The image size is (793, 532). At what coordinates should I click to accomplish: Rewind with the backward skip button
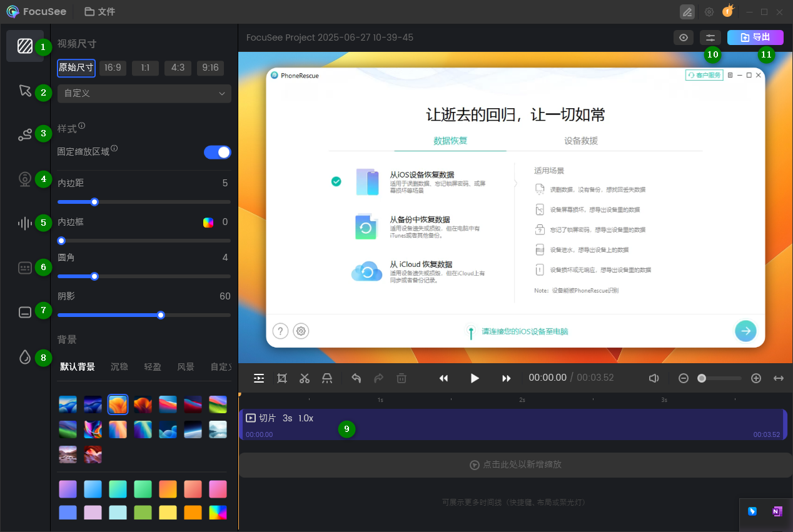(443, 378)
